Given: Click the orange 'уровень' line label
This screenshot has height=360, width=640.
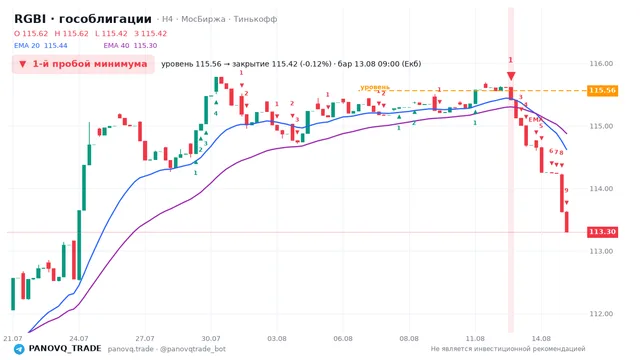Looking at the screenshot, I should coord(375,87).
